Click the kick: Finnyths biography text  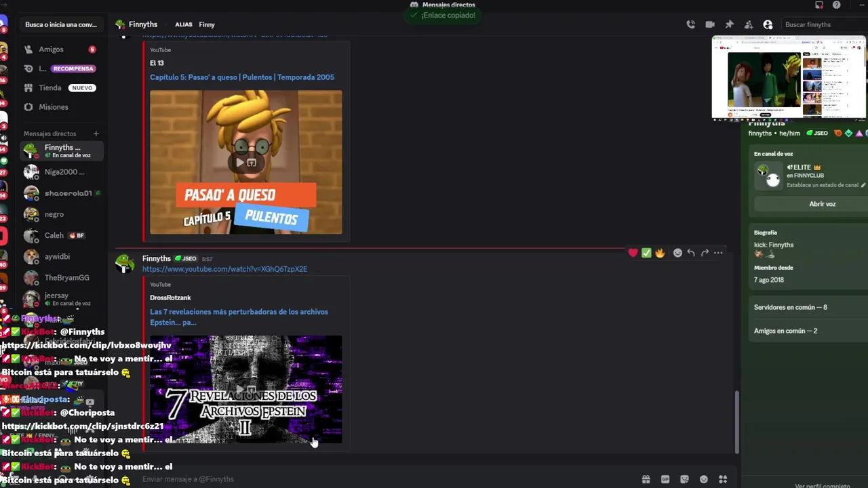774,245
